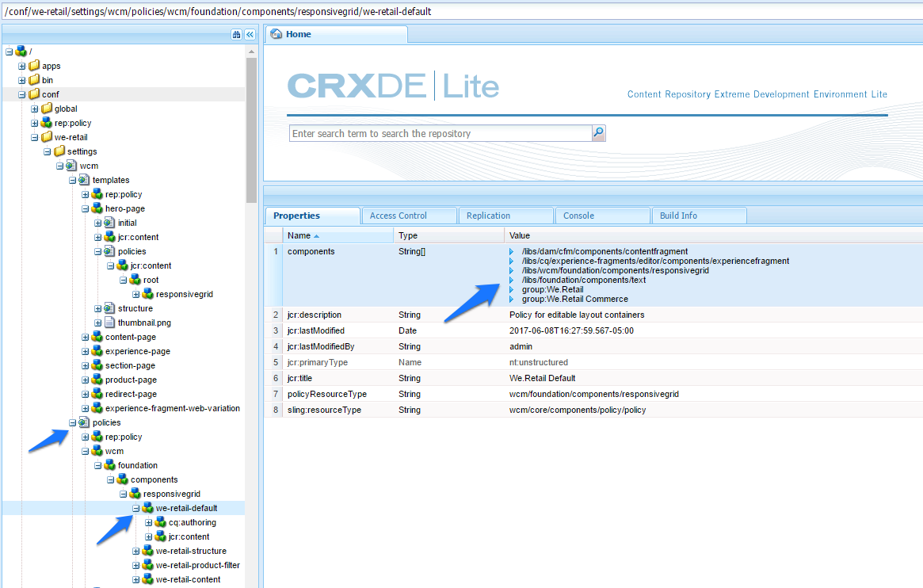Screen dimensions: 923x588
Task: Expand the global folder node
Action: pos(35,109)
